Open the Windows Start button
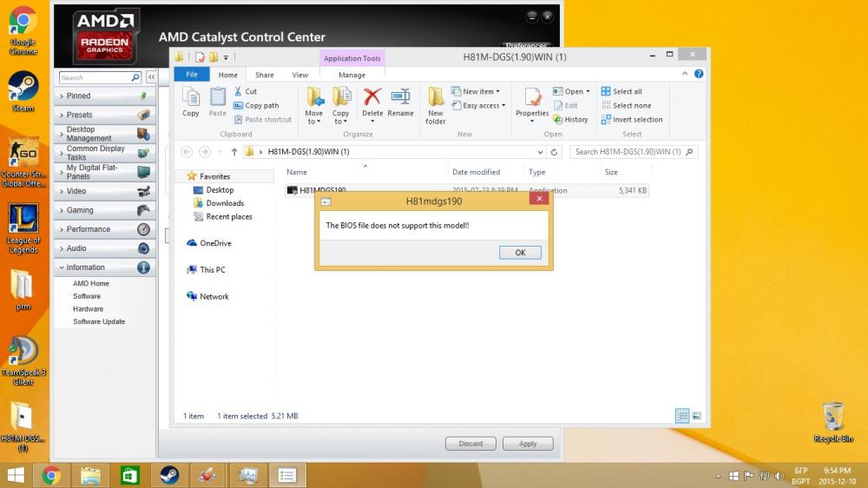Viewport: 868px width, 488px height. point(16,475)
